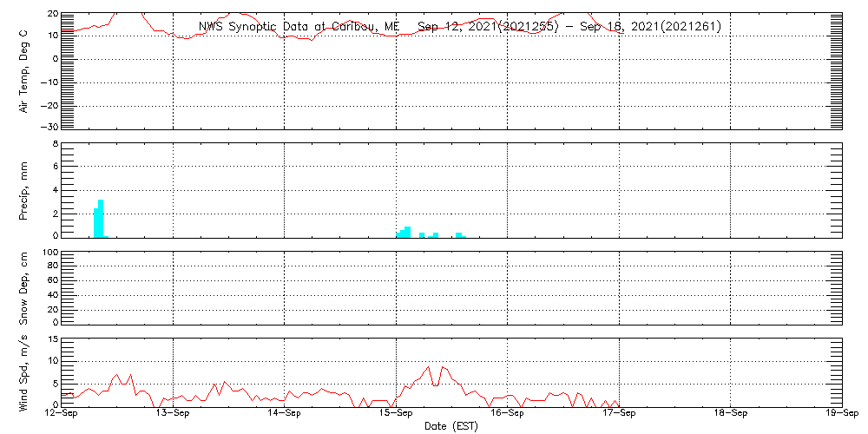868x434 pixels.
Task: Click the '18-Sep' date tick label
Action: [x=730, y=413]
